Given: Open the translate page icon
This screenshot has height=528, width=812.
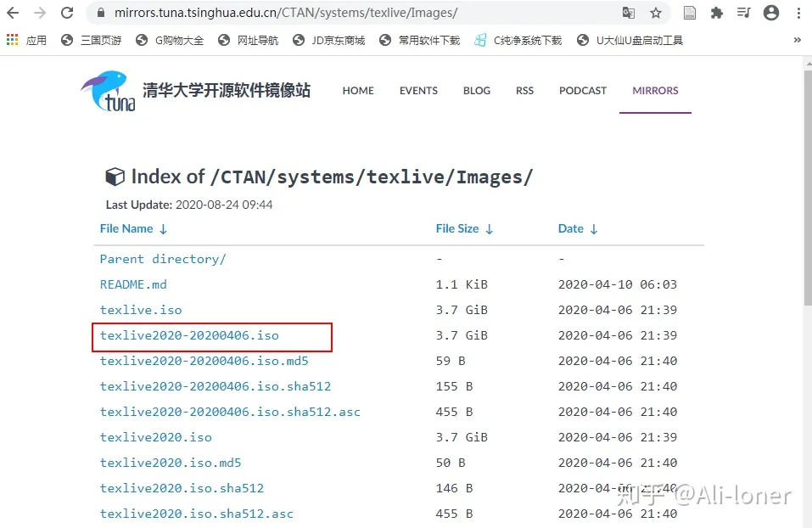Looking at the screenshot, I should coord(628,13).
